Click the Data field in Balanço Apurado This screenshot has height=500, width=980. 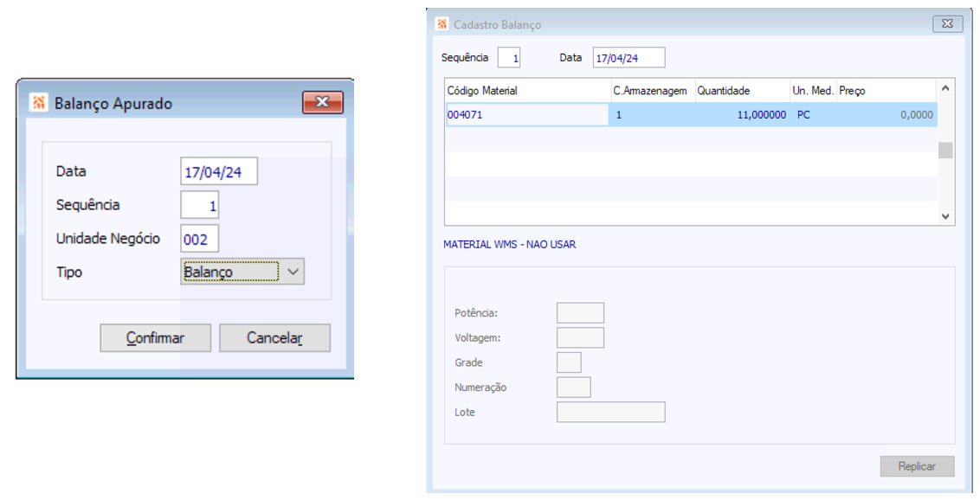219,171
